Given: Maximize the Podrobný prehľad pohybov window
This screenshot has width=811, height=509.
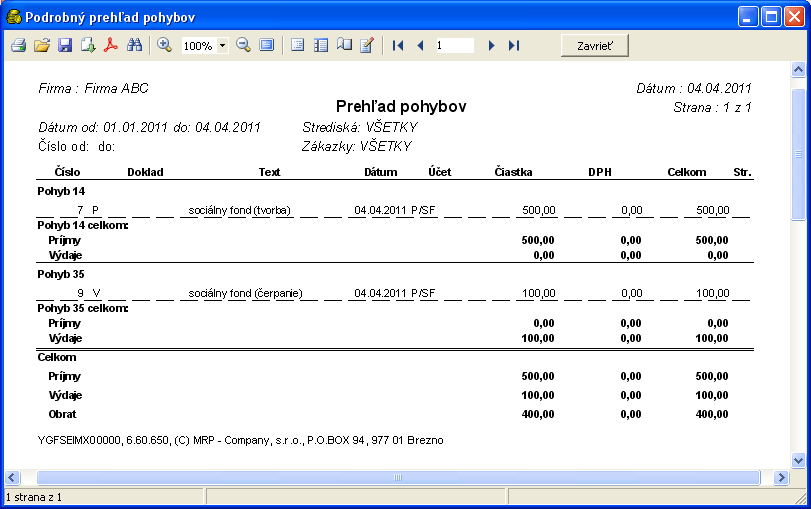Looking at the screenshot, I should [771, 17].
